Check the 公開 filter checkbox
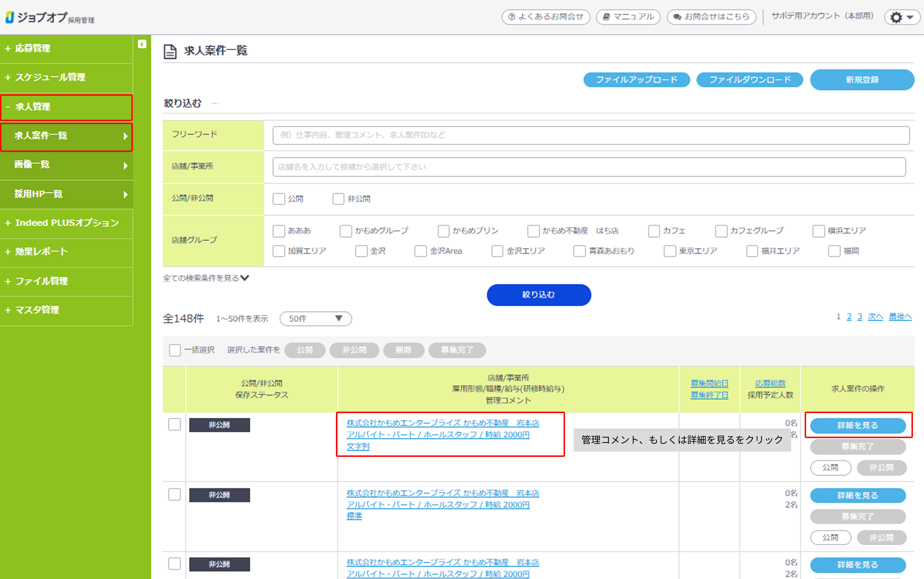The width and height of the screenshot is (924, 579). point(279,199)
